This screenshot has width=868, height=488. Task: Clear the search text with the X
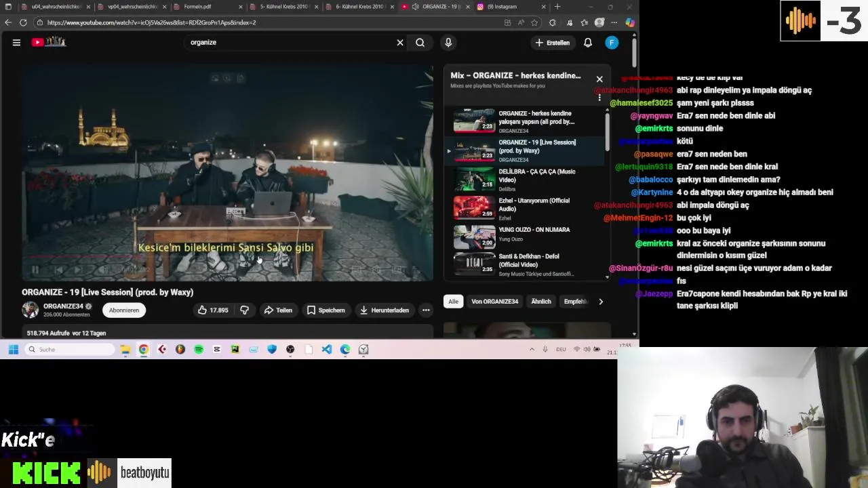point(400,43)
